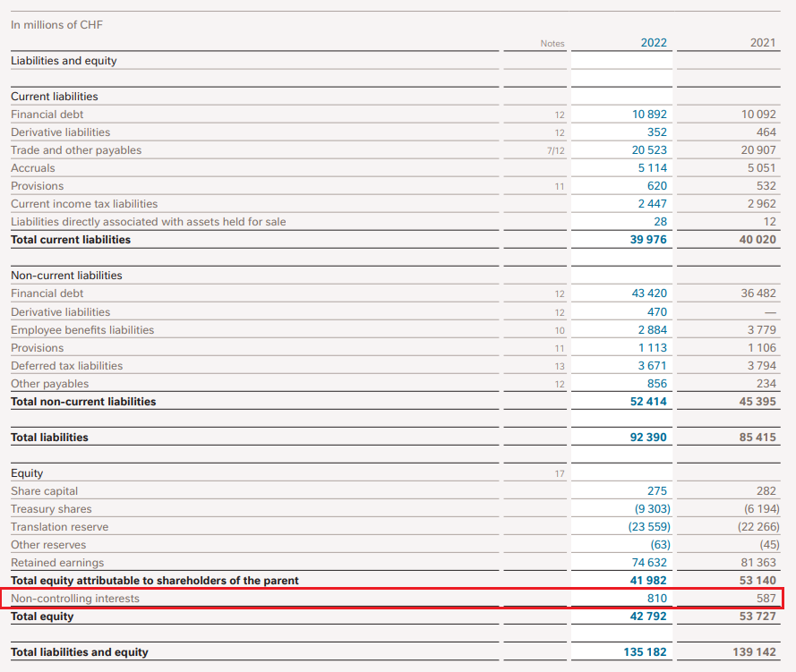Click the Share capital row label
The width and height of the screenshot is (796, 672).
point(44,491)
